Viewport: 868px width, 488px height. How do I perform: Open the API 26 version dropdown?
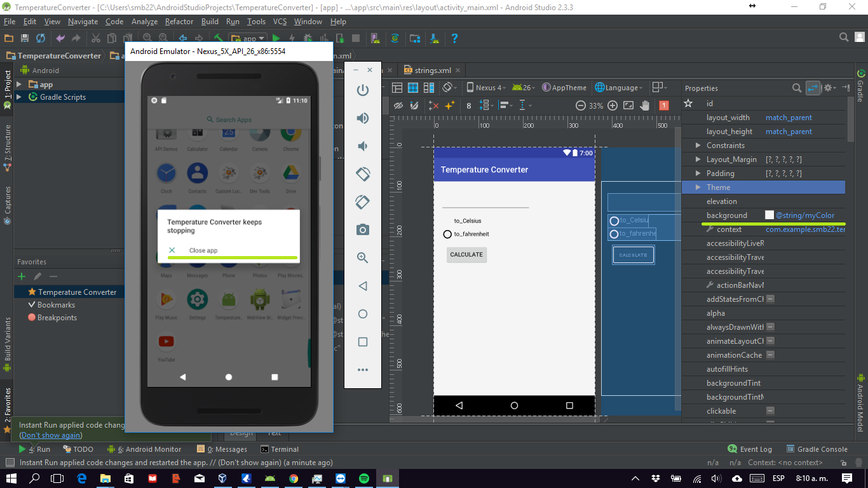tap(524, 88)
